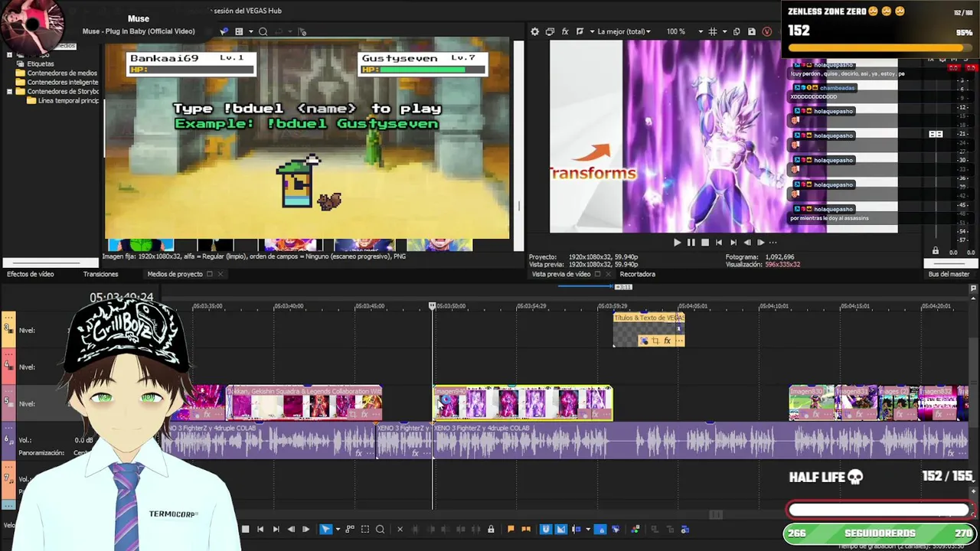Click the red circled V icon in preview toolbar
Image resolution: width=980 pixels, height=551 pixels.
point(766,31)
